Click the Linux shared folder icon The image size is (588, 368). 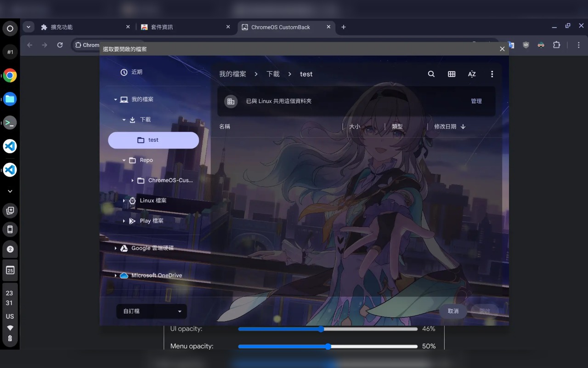pyautogui.click(x=231, y=101)
